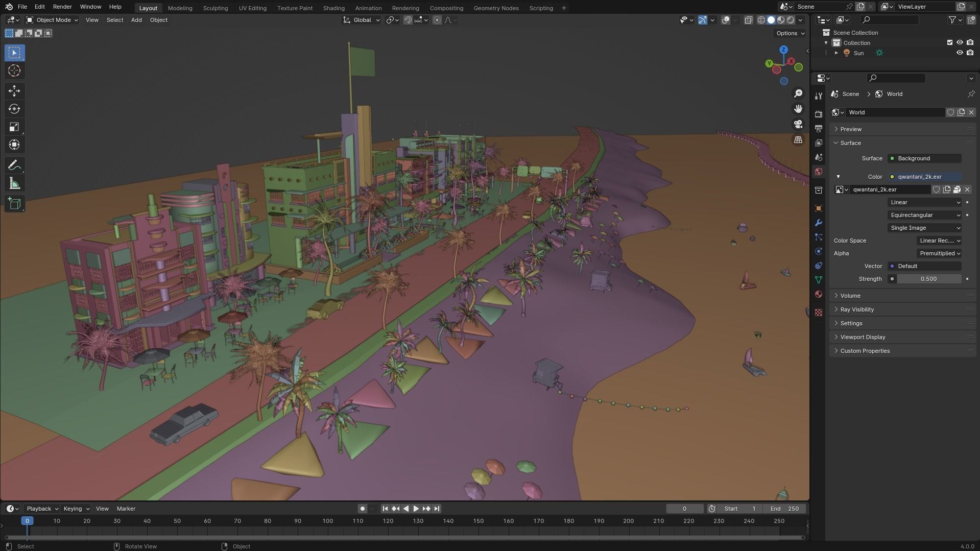Open the Output properties tab
This screenshot has height=551, width=980.
pyautogui.click(x=819, y=128)
